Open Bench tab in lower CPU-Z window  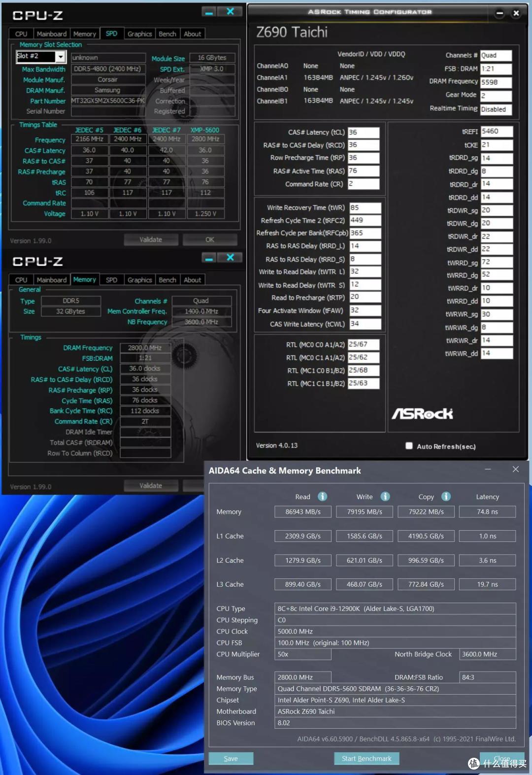167,280
